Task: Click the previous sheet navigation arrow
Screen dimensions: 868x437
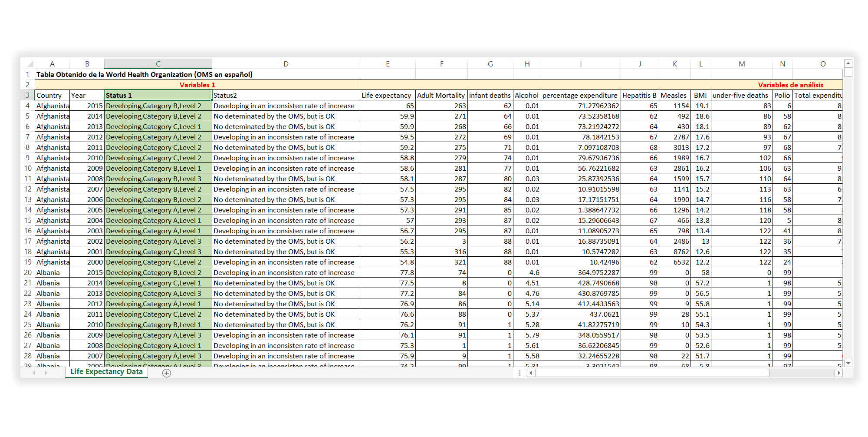Action: coord(34,373)
